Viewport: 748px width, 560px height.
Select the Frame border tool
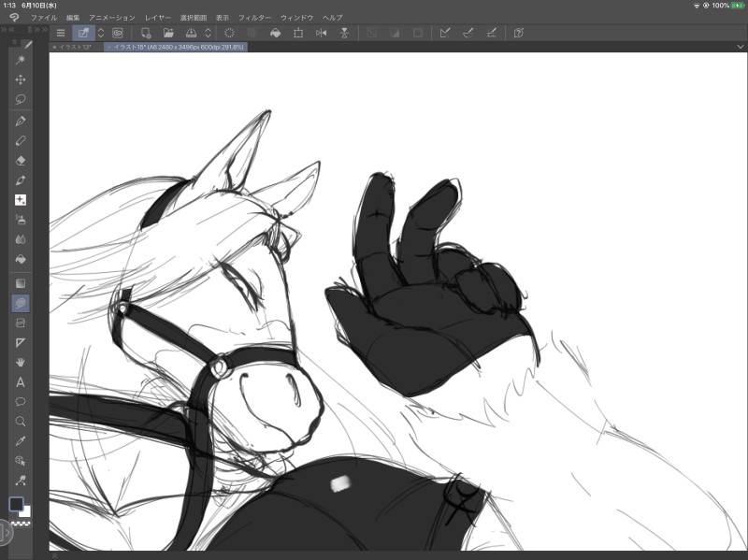click(x=21, y=323)
